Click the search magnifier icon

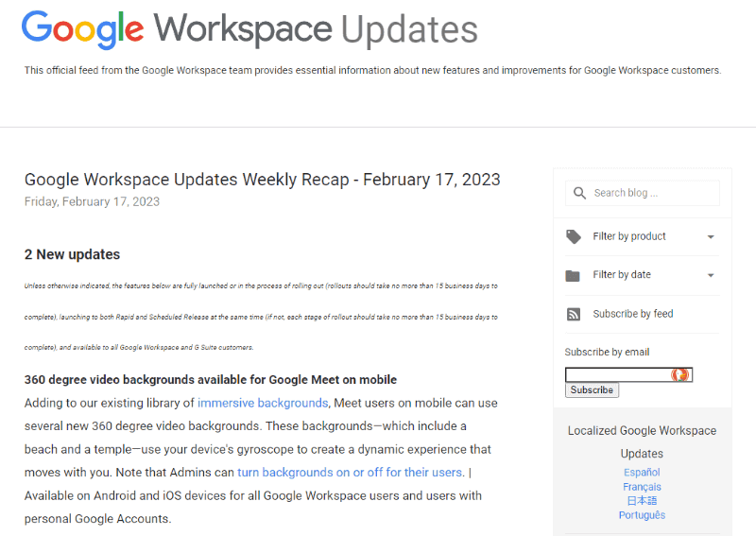[x=579, y=193]
